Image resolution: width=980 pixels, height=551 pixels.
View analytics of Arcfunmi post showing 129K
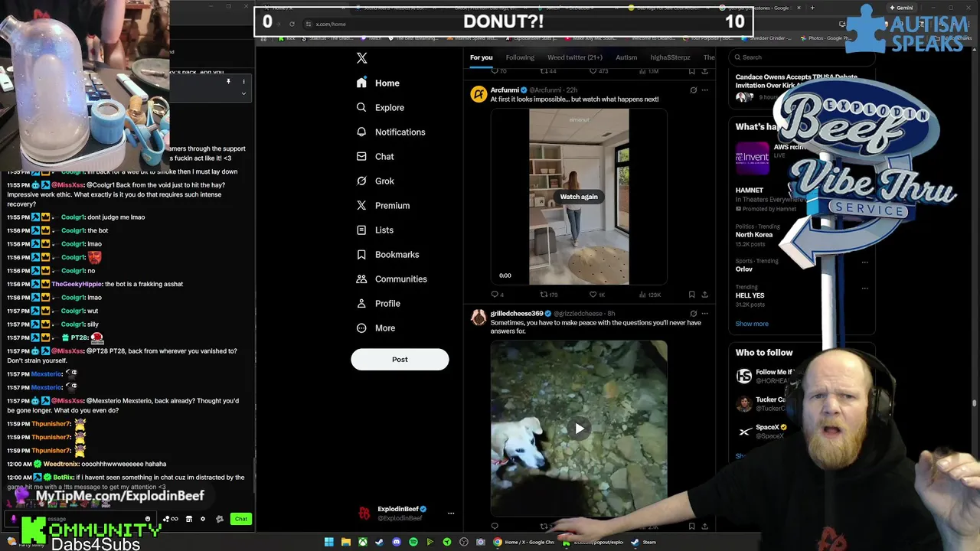point(648,295)
